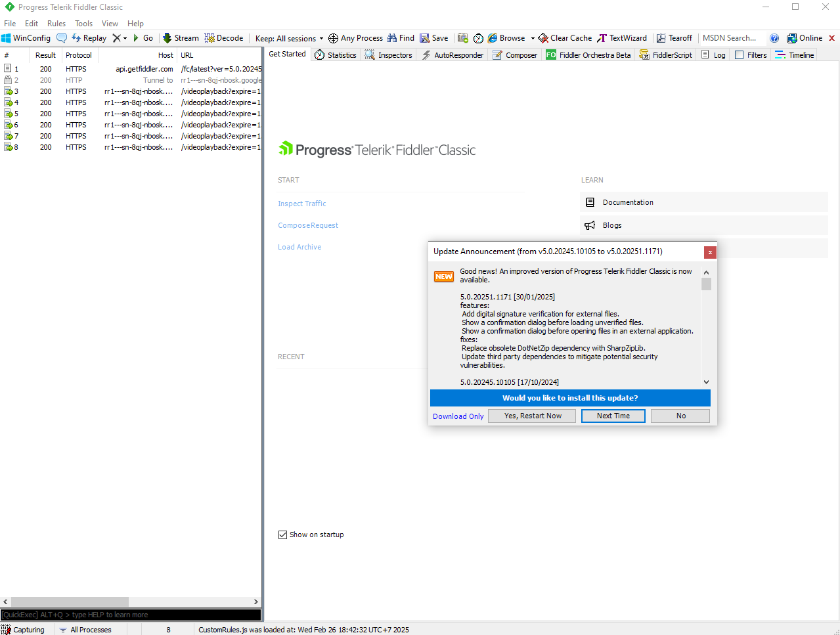Open the AutoResponder tab
This screenshot has height=635, width=840.
pyautogui.click(x=453, y=55)
